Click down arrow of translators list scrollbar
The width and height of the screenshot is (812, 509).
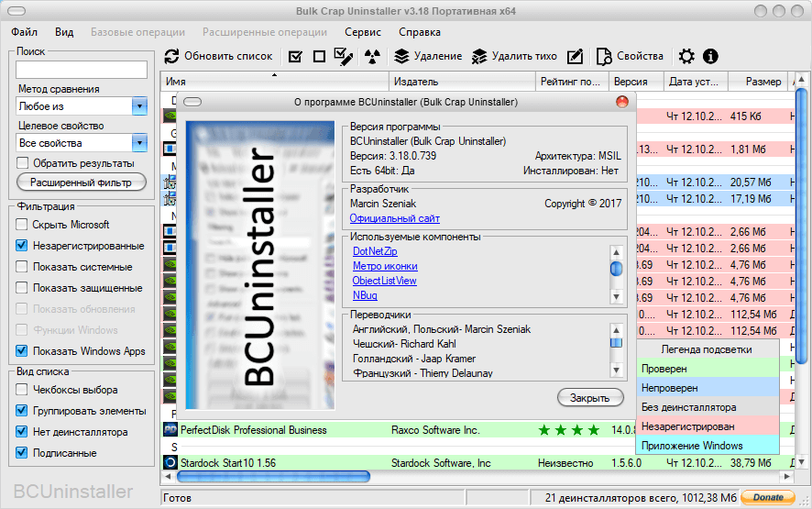click(616, 371)
